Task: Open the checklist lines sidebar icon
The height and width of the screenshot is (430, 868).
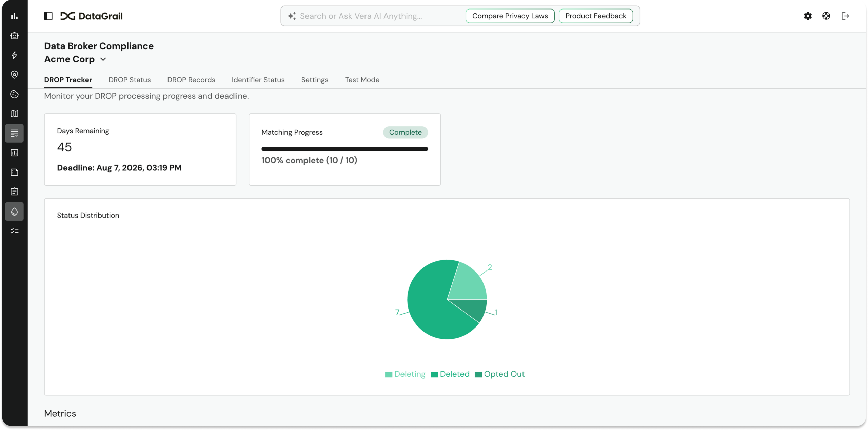Action: pos(14,133)
